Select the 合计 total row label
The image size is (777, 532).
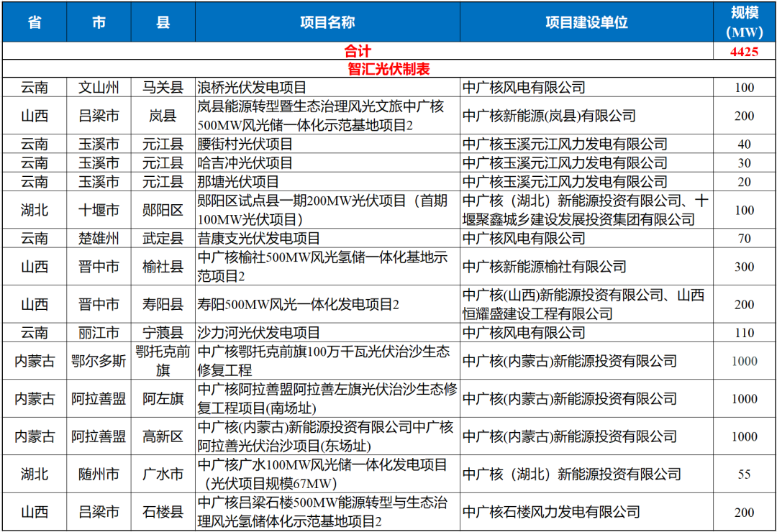pyautogui.click(x=358, y=51)
